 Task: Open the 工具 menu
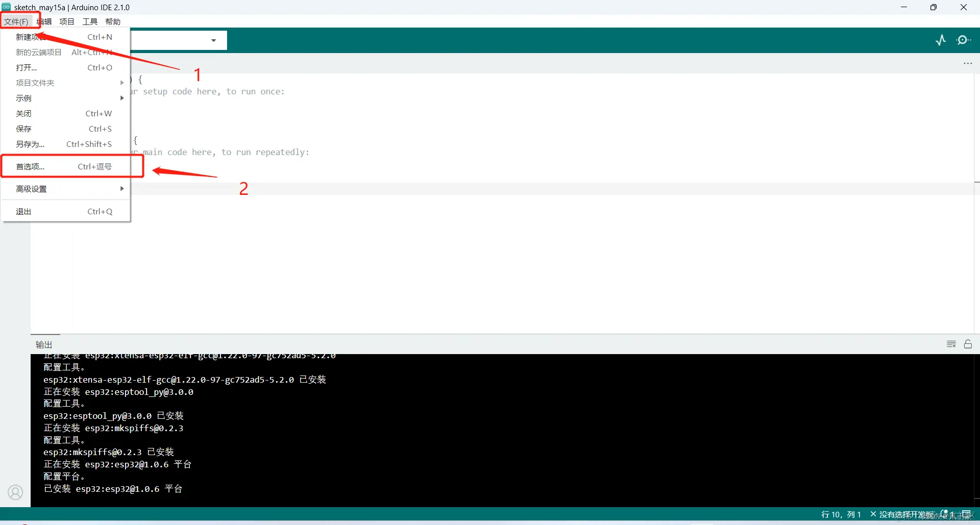(x=90, y=21)
